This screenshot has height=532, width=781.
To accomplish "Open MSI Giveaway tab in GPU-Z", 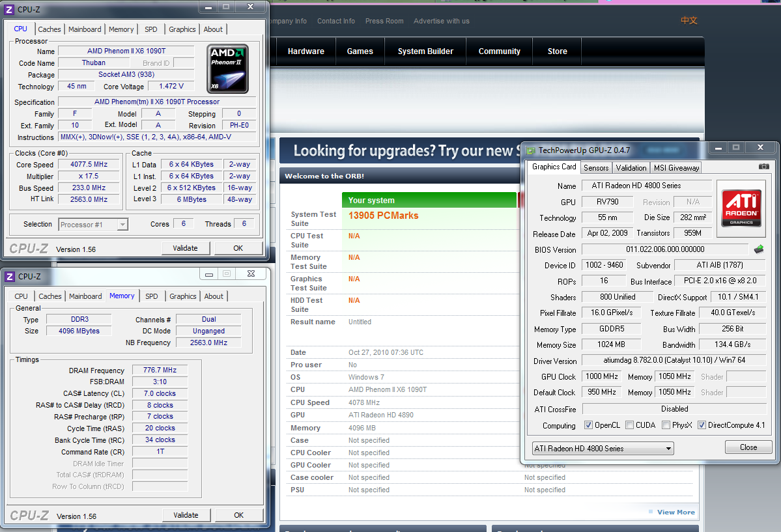I will [676, 168].
